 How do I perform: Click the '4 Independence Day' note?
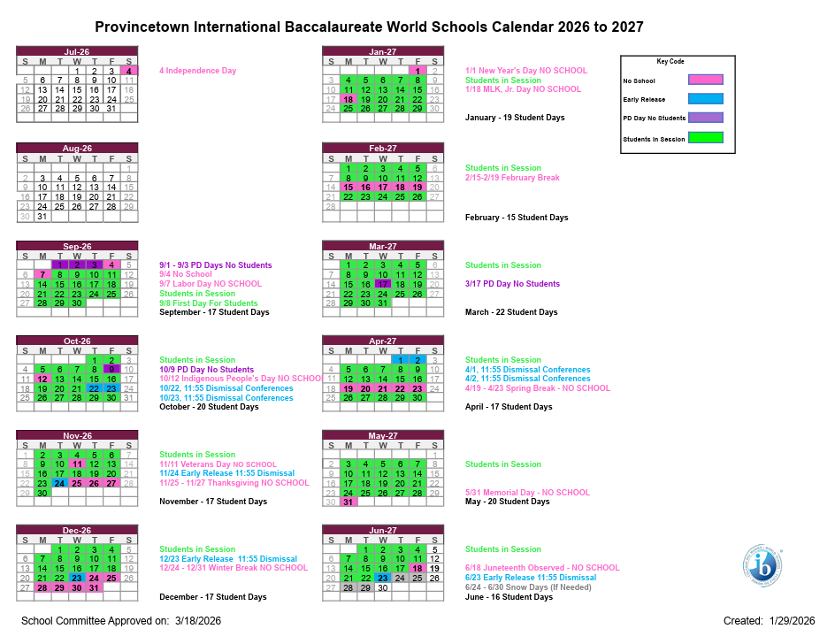tap(197, 70)
